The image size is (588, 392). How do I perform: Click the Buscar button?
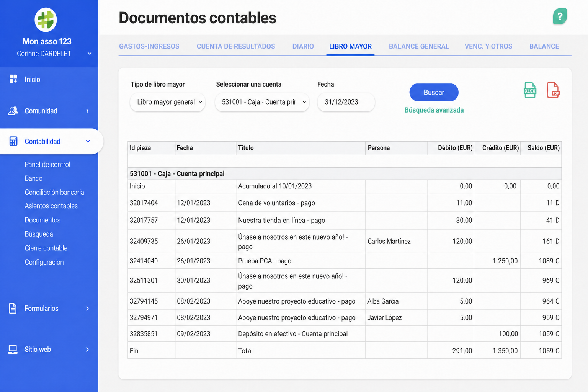coord(434,92)
